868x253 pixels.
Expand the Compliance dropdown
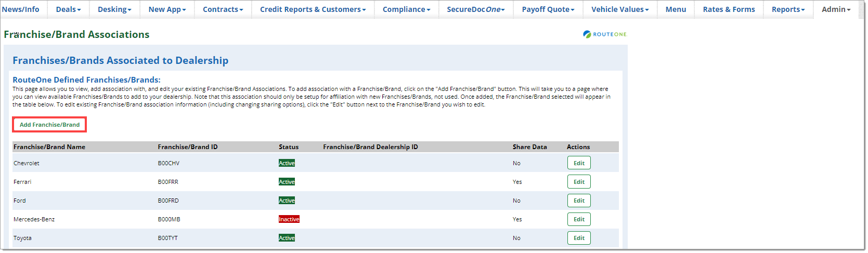pos(406,9)
